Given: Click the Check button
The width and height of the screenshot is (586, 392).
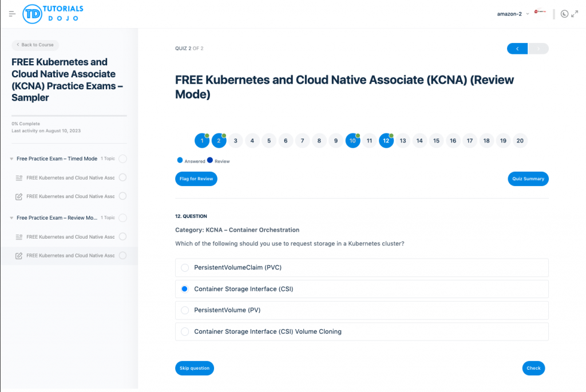Looking at the screenshot, I should (x=533, y=368).
